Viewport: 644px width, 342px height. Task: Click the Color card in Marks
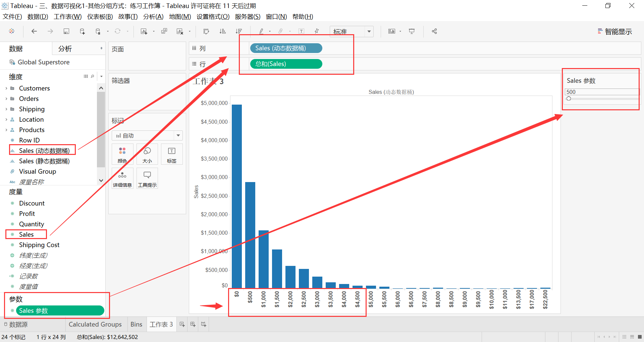pos(122,154)
